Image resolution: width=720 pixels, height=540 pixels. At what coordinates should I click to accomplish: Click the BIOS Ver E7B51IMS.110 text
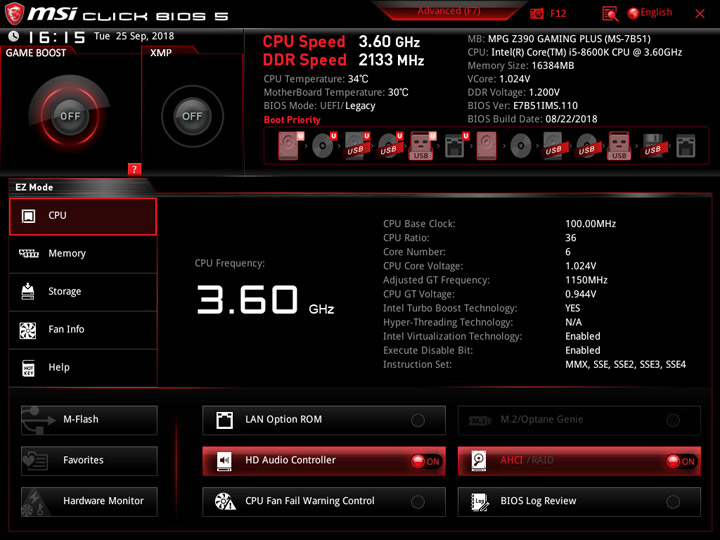[x=523, y=106]
